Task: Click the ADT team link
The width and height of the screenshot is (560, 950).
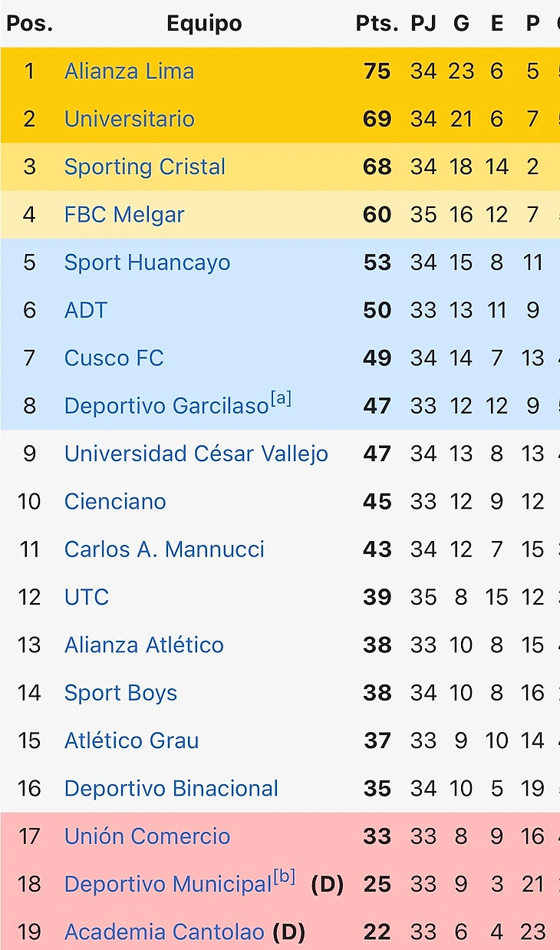Action: [x=86, y=310]
